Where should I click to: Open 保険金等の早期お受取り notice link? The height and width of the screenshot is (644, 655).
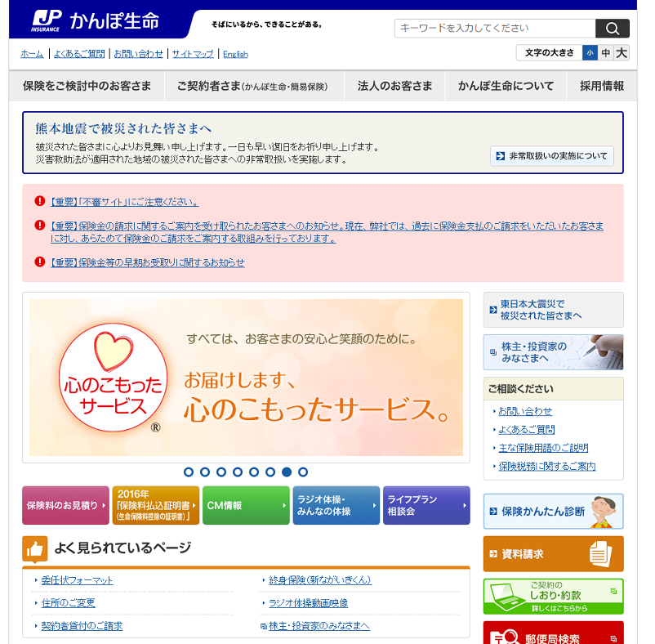pyautogui.click(x=148, y=262)
